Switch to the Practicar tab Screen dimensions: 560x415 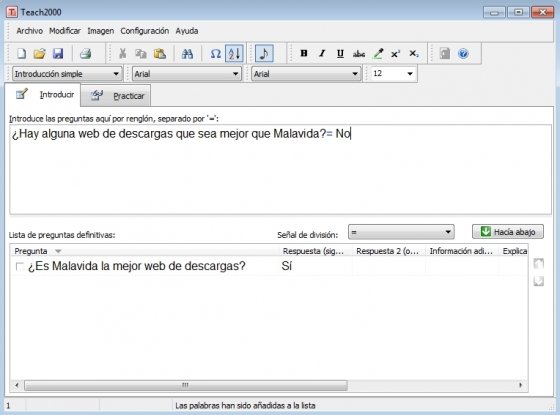click(116, 96)
